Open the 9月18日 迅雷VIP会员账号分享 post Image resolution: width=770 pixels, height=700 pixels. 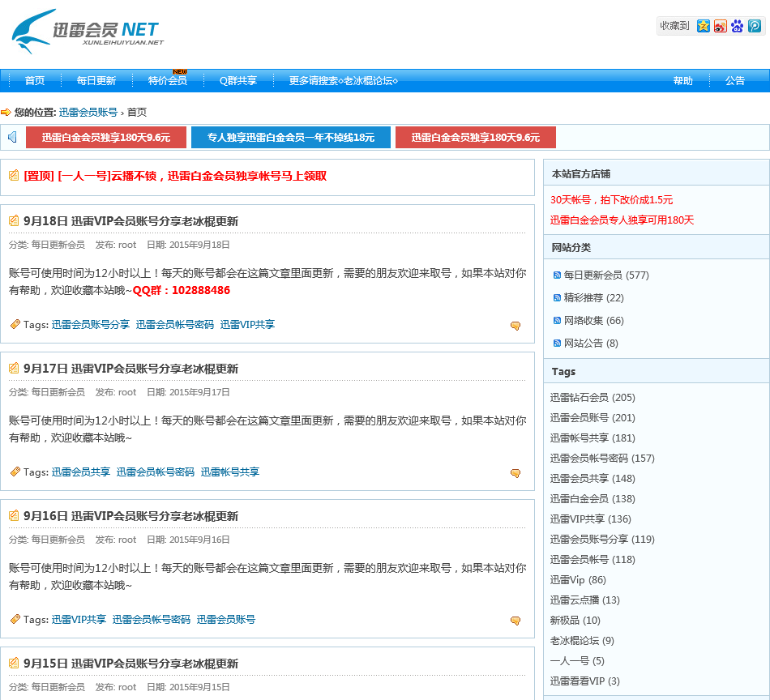click(130, 221)
